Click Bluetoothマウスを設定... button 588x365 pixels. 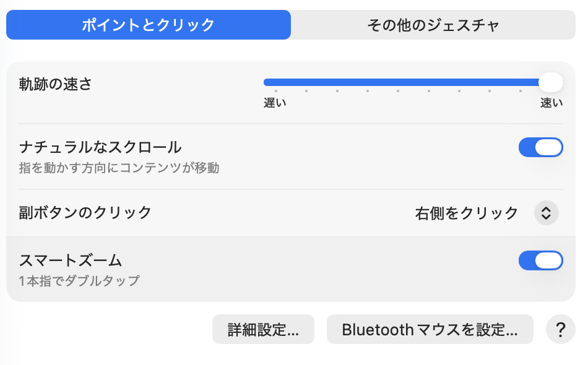pos(430,330)
